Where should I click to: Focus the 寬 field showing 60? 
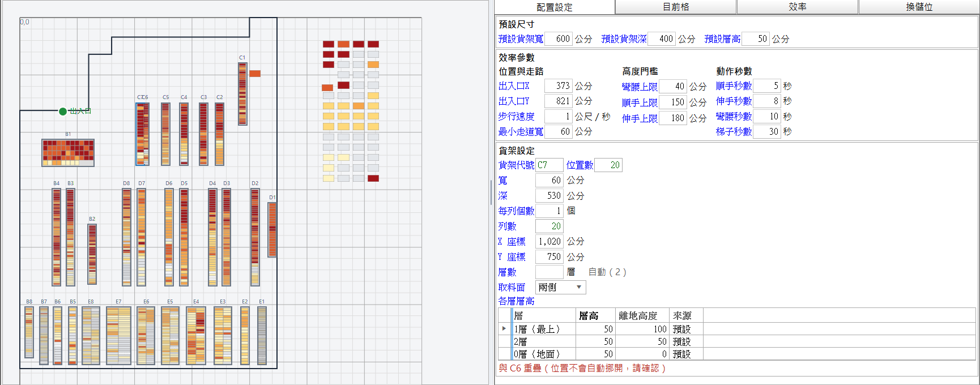click(549, 180)
